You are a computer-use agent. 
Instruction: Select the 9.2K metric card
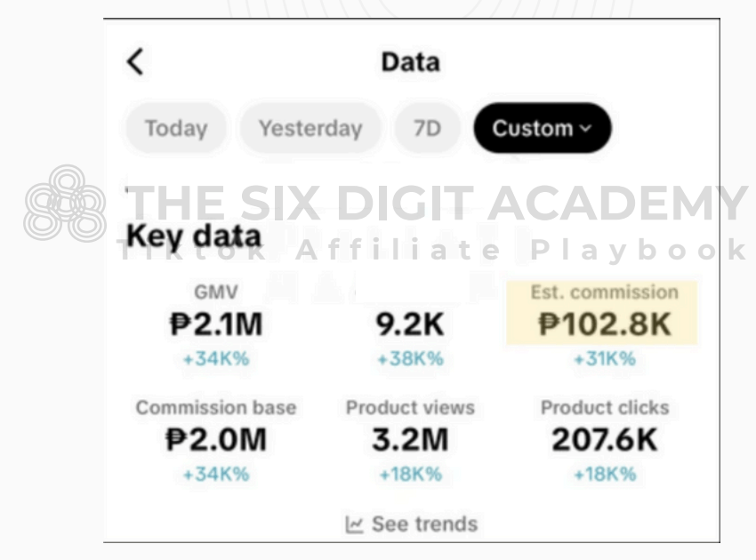[x=410, y=325]
